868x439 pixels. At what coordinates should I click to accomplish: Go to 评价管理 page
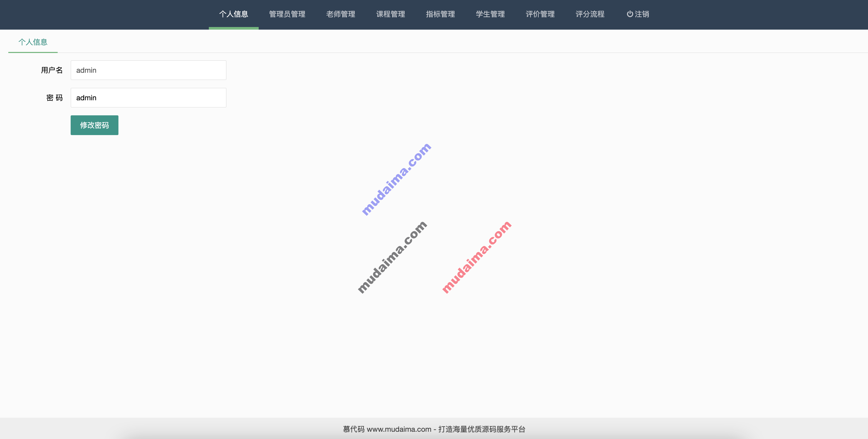pos(540,14)
